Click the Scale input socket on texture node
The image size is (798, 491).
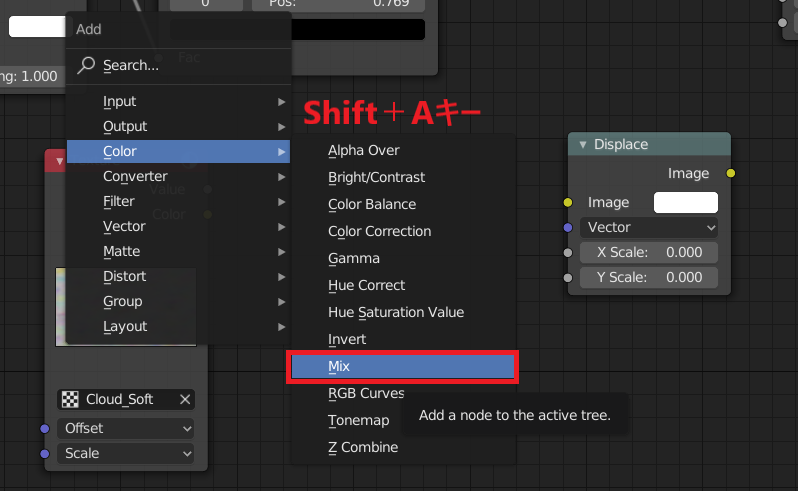[45, 453]
